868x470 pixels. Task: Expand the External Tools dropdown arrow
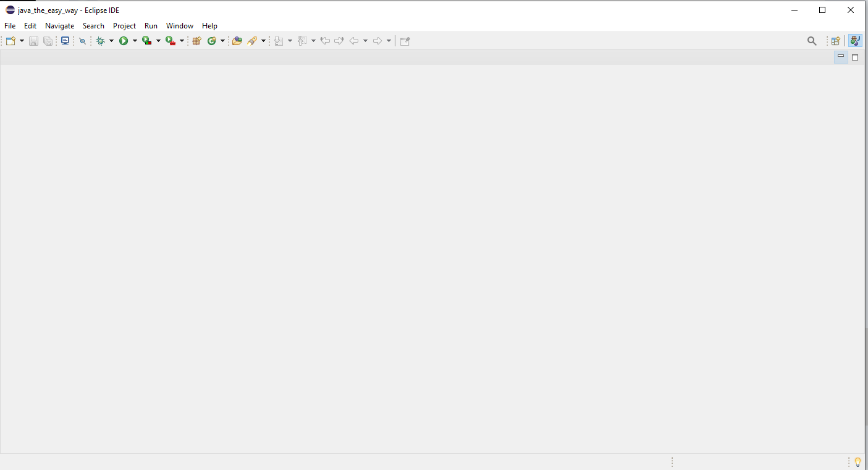[182, 41]
